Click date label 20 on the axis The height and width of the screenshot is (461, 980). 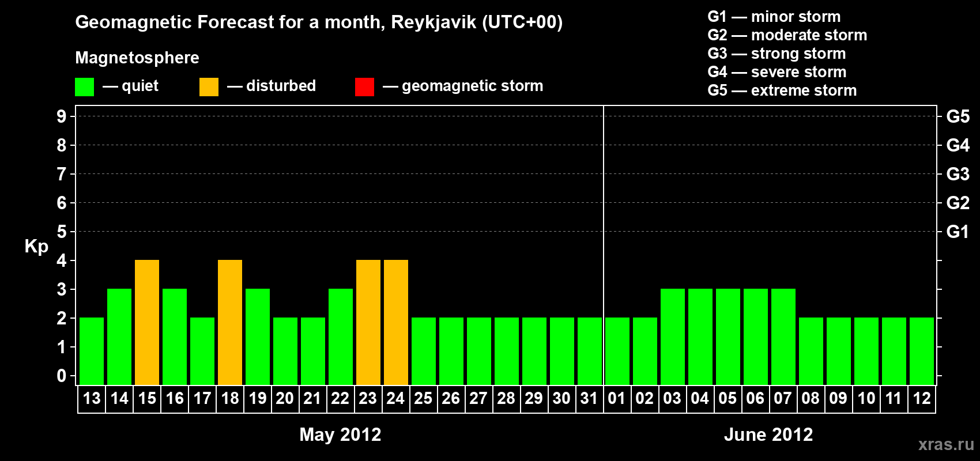(x=285, y=399)
